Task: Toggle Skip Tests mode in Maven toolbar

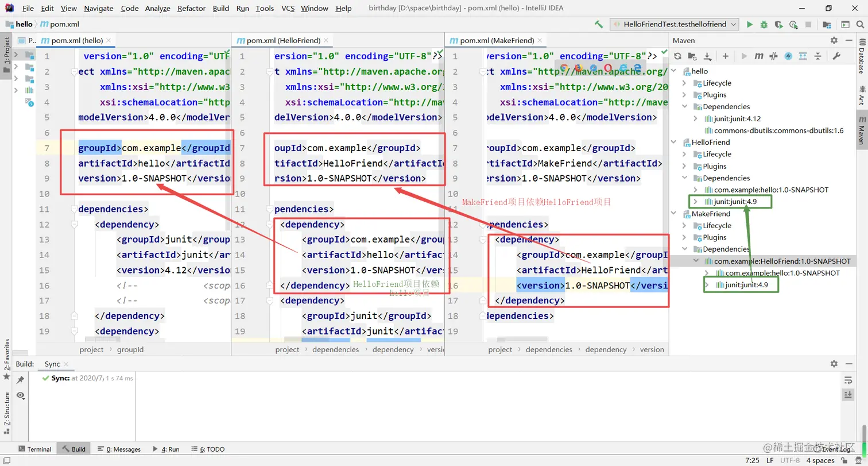Action: [x=788, y=56]
